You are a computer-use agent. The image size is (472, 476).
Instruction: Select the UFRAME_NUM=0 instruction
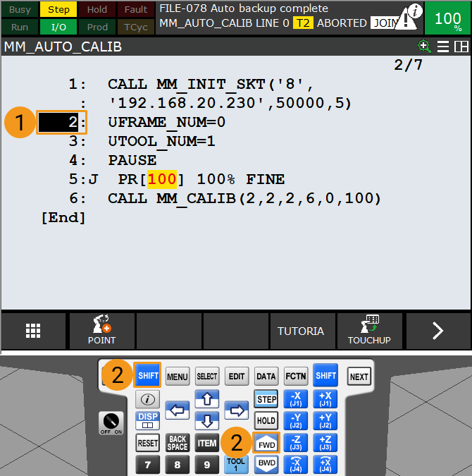click(x=166, y=122)
